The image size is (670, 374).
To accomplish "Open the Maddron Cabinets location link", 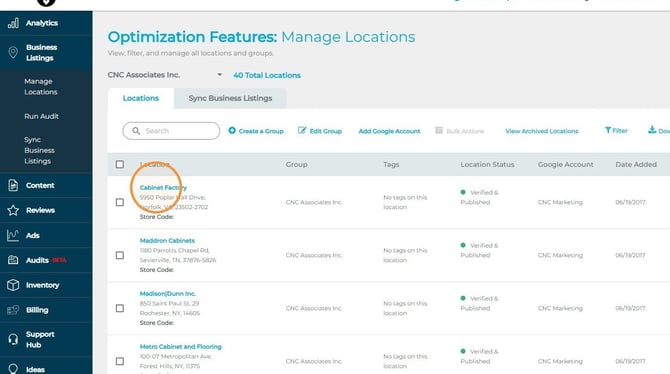I will click(167, 241).
